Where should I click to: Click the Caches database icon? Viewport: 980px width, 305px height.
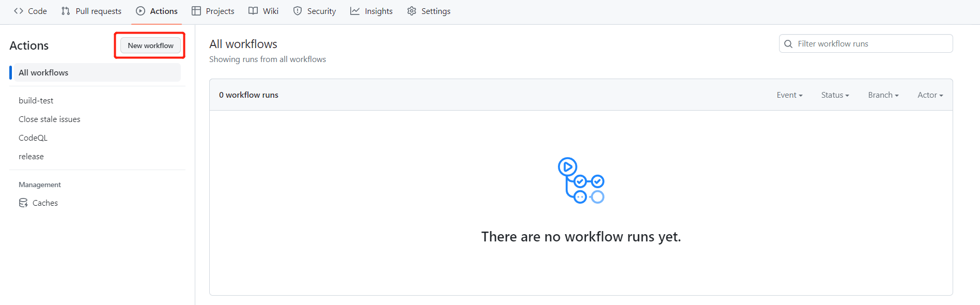click(x=23, y=203)
